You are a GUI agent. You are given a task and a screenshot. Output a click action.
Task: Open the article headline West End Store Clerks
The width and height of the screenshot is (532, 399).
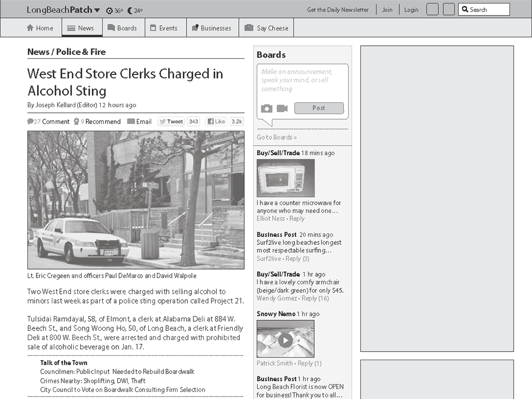tap(125, 82)
